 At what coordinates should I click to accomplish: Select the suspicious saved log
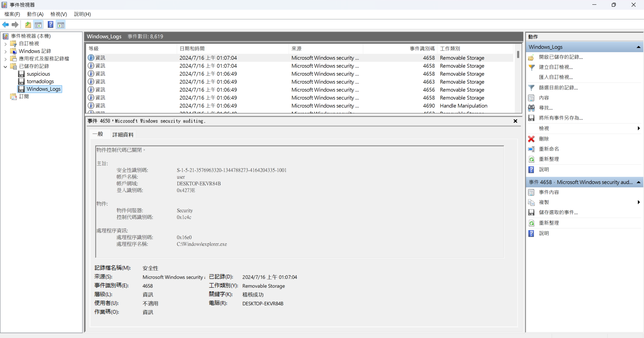[38, 74]
